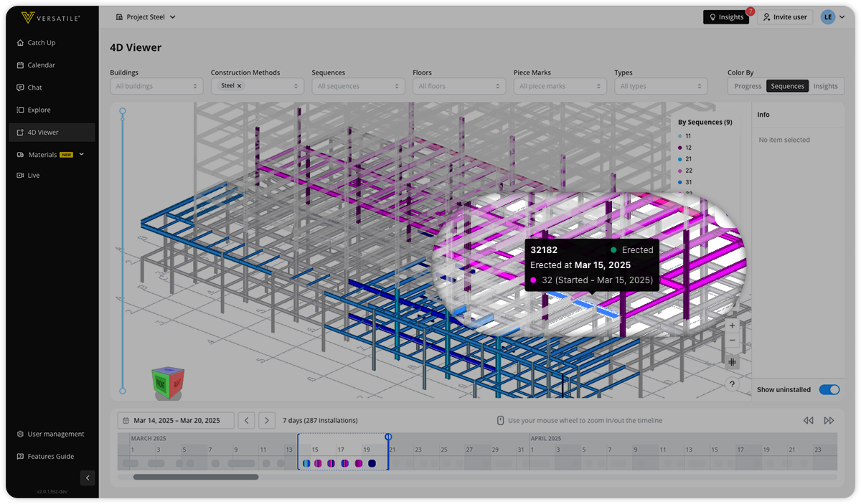Toggle the Show uninstalled switch
The height and width of the screenshot is (504, 861).
coord(829,390)
